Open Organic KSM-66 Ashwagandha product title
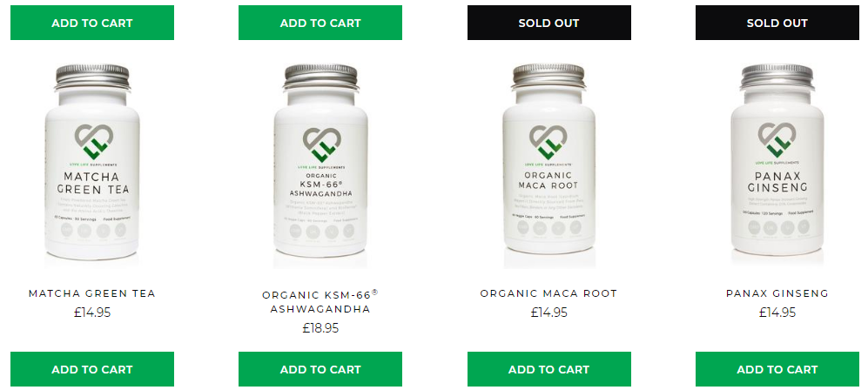 pos(320,301)
